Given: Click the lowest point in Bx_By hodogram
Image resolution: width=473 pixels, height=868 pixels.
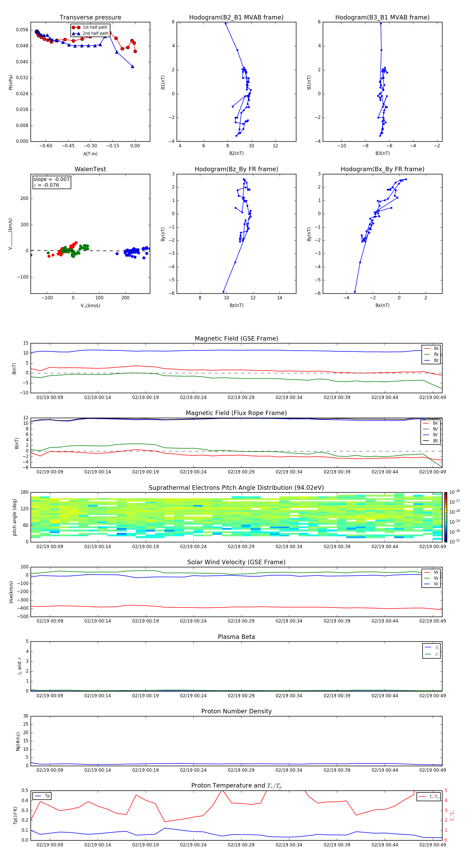Looking at the screenshot, I should click(x=355, y=292).
